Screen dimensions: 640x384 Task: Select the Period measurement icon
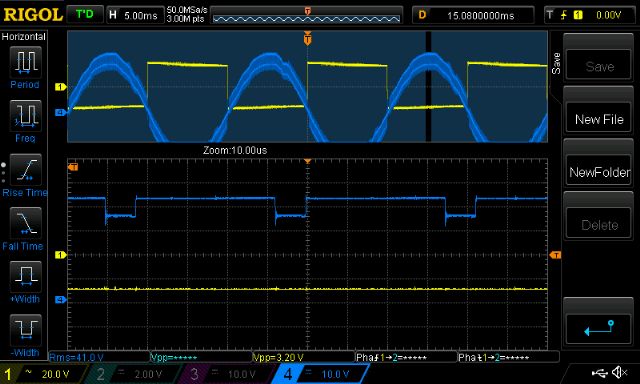pyautogui.click(x=25, y=62)
